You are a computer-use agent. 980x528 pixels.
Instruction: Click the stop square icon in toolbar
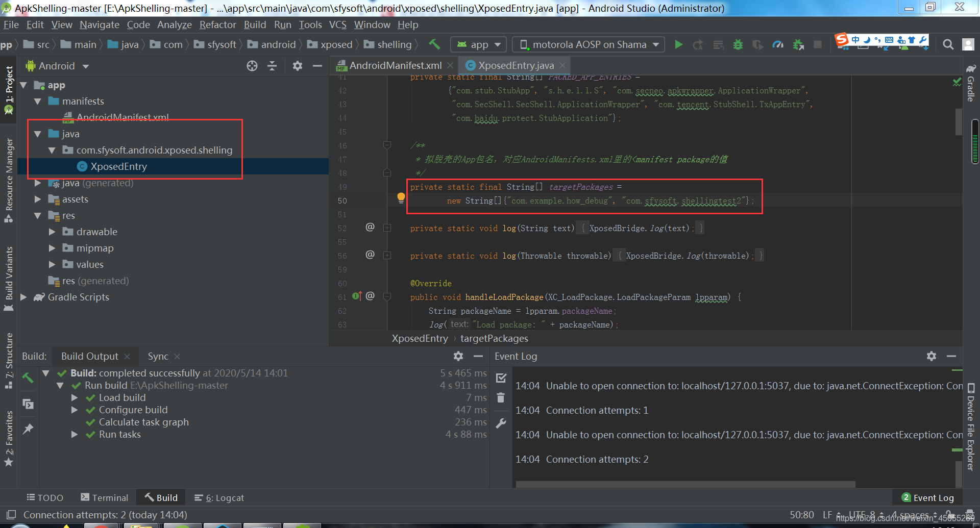tap(818, 45)
